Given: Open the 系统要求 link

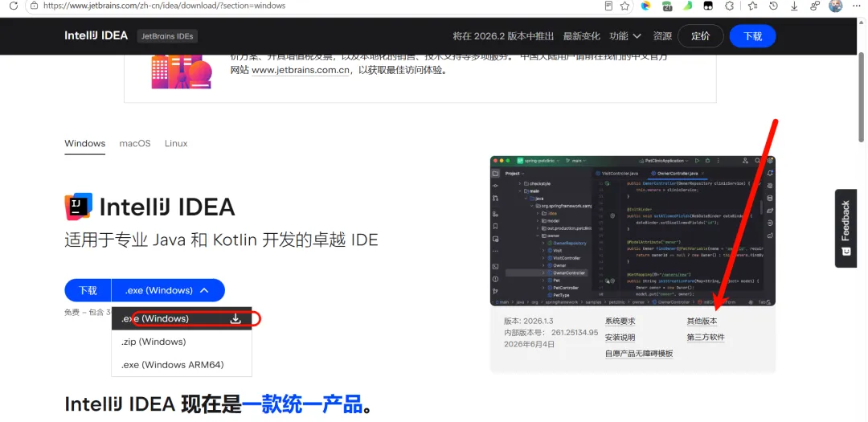Looking at the screenshot, I should [620, 322].
